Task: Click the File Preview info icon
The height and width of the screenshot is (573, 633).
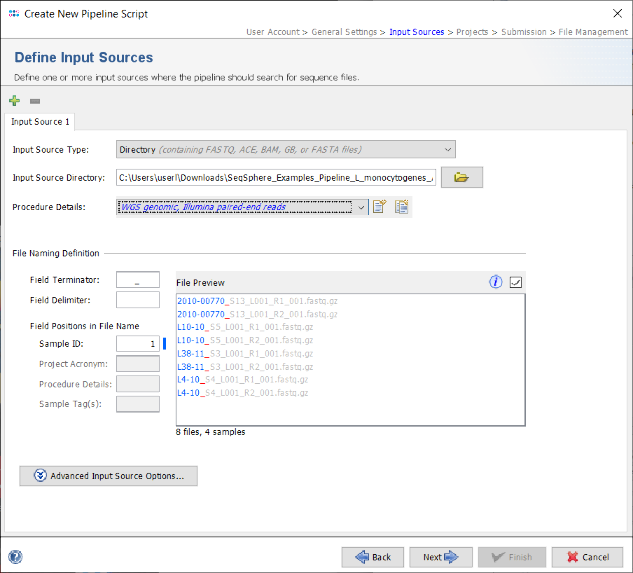Action: click(495, 282)
